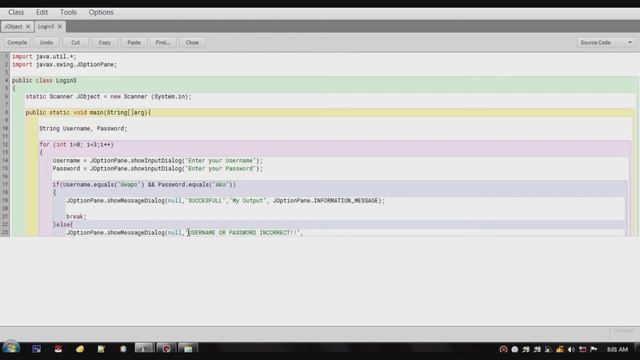Open the Edit menu
The width and height of the screenshot is (640, 360).
42,12
